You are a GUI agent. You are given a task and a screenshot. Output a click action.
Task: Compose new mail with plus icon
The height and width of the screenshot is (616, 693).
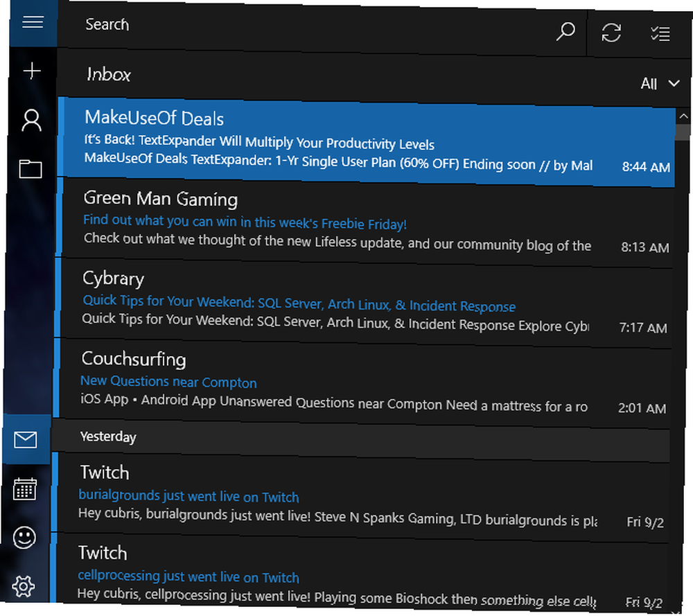32,71
